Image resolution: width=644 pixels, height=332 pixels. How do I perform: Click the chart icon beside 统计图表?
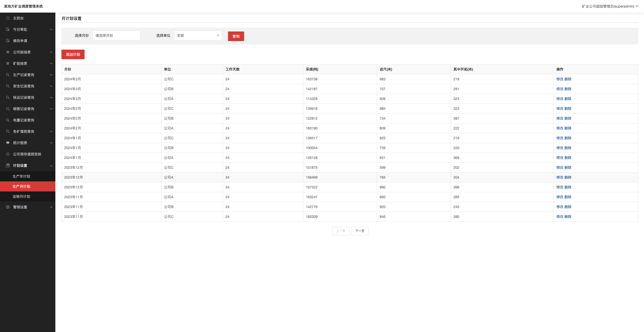(x=8, y=143)
